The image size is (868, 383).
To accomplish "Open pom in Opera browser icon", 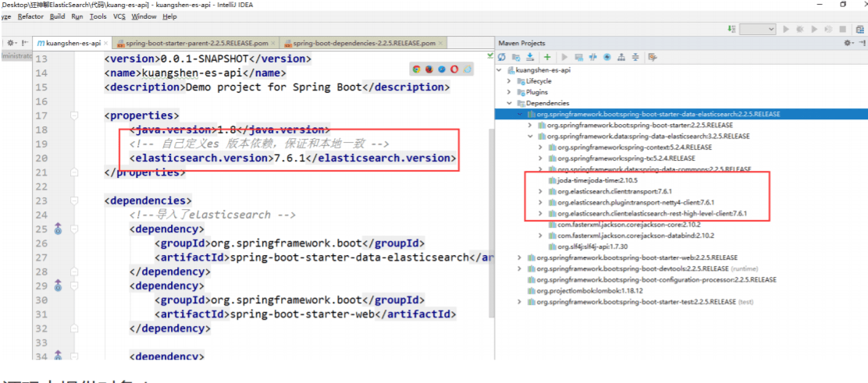I will point(454,69).
